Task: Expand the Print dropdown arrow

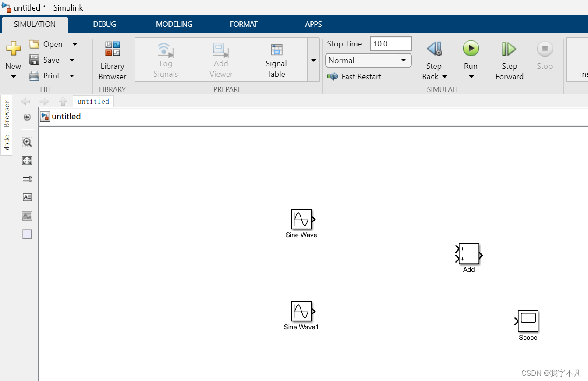Action: pyautogui.click(x=72, y=76)
